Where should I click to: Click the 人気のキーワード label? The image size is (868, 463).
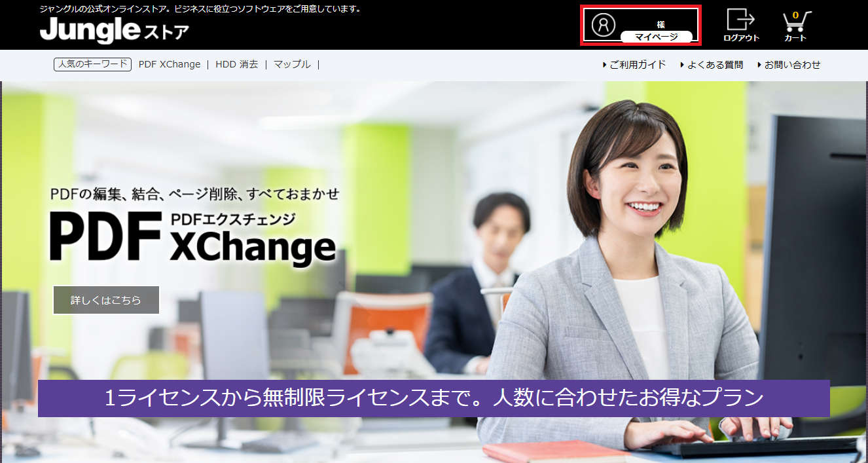tap(93, 64)
